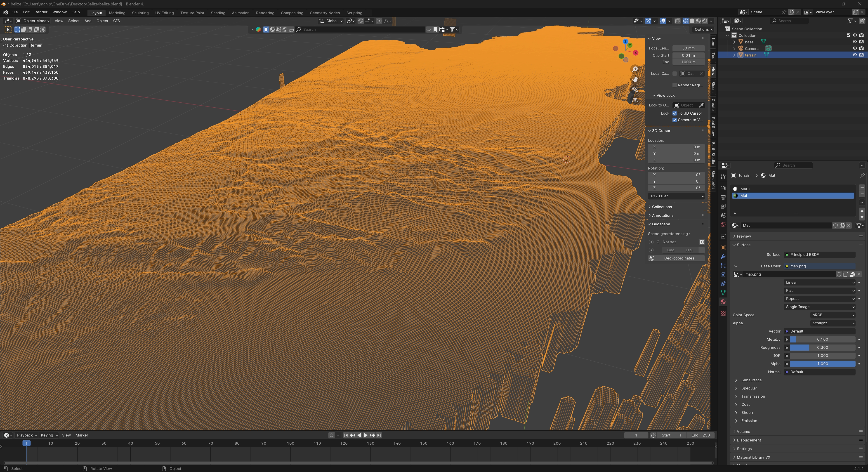Click the Toggle Camera View icon

click(x=635, y=90)
